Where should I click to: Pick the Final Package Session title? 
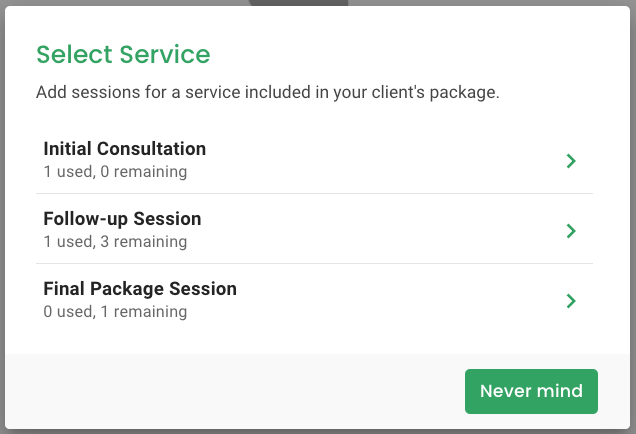140,289
